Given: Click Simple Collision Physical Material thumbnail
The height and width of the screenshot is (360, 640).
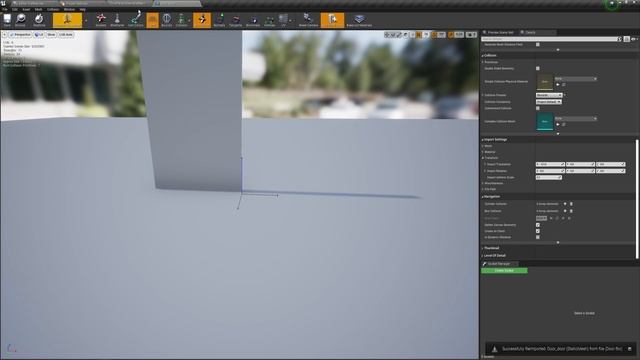Looking at the screenshot, I should pos(544,82).
